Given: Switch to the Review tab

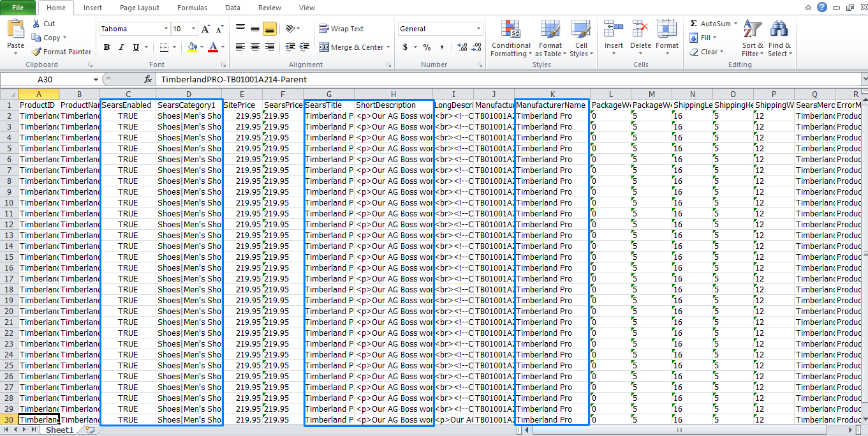Looking at the screenshot, I should [270, 8].
